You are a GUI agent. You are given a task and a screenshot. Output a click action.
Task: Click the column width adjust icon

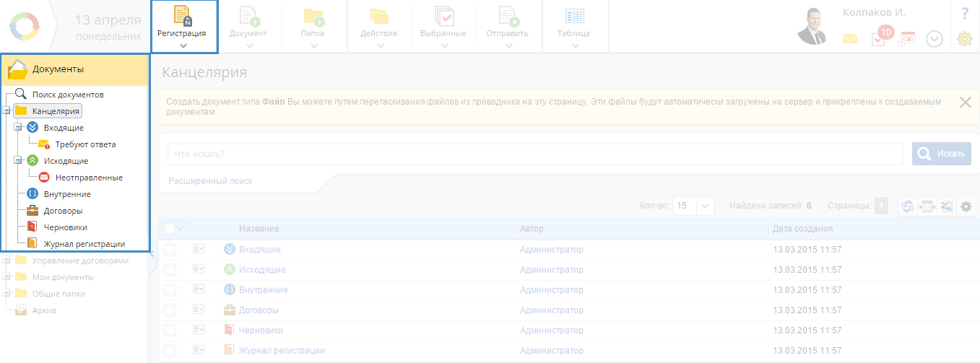tap(927, 207)
